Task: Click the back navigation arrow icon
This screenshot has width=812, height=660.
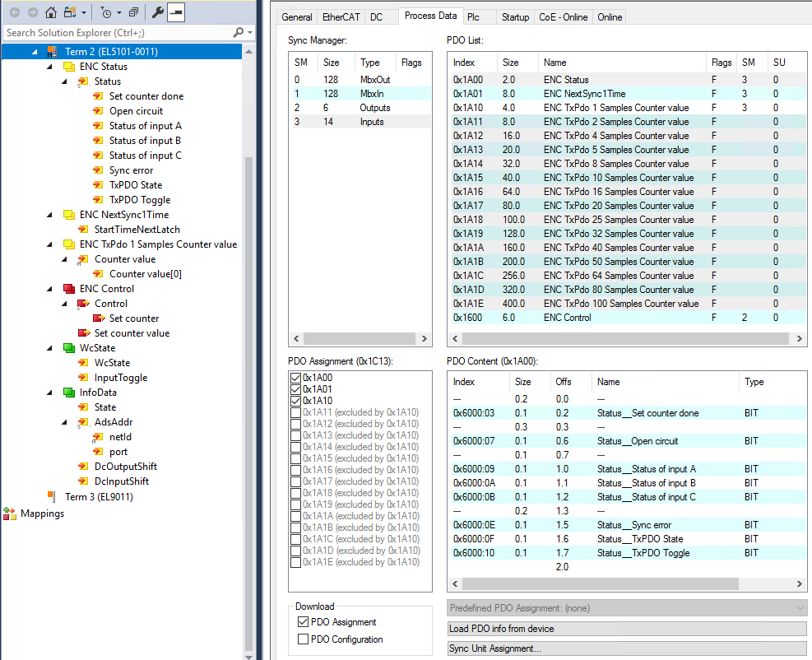Action: pos(15,12)
